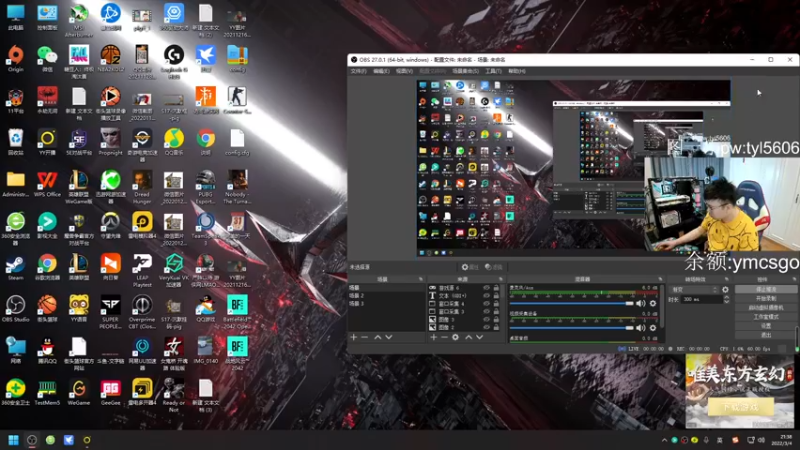The height and width of the screenshot is (450, 800).
Task: Open the 帮助(H) menu in OBS
Action: (x=516, y=71)
